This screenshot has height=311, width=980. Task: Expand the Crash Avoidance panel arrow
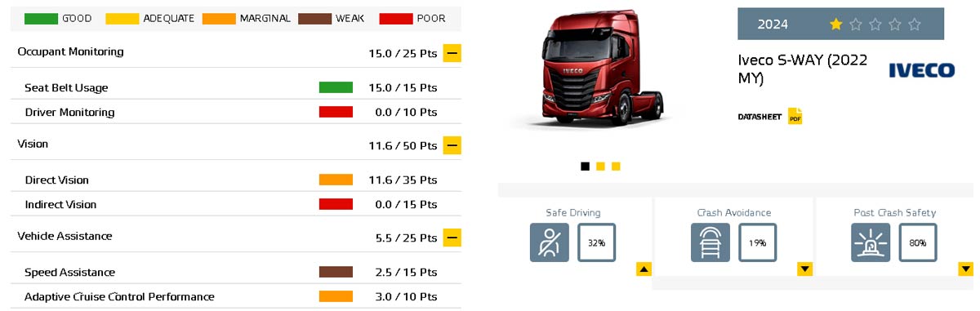click(x=804, y=269)
